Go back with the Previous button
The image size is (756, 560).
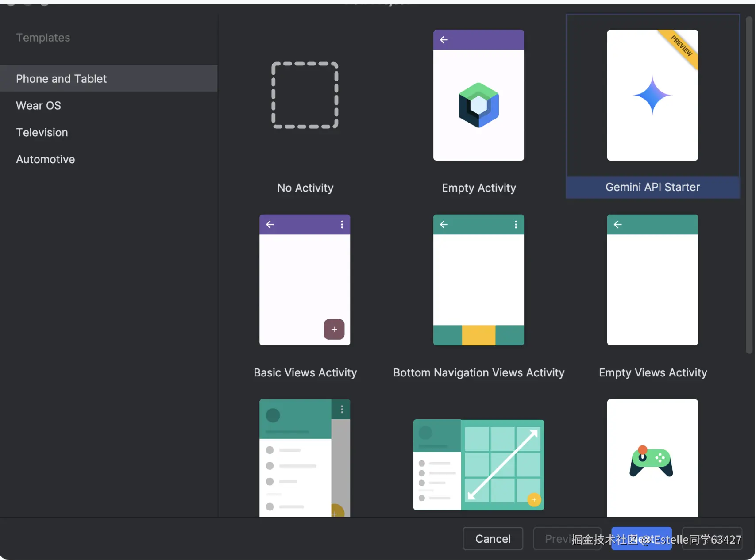tap(567, 539)
